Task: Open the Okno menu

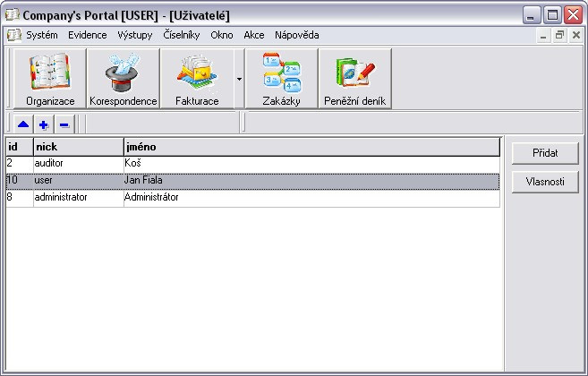Action: (222, 35)
